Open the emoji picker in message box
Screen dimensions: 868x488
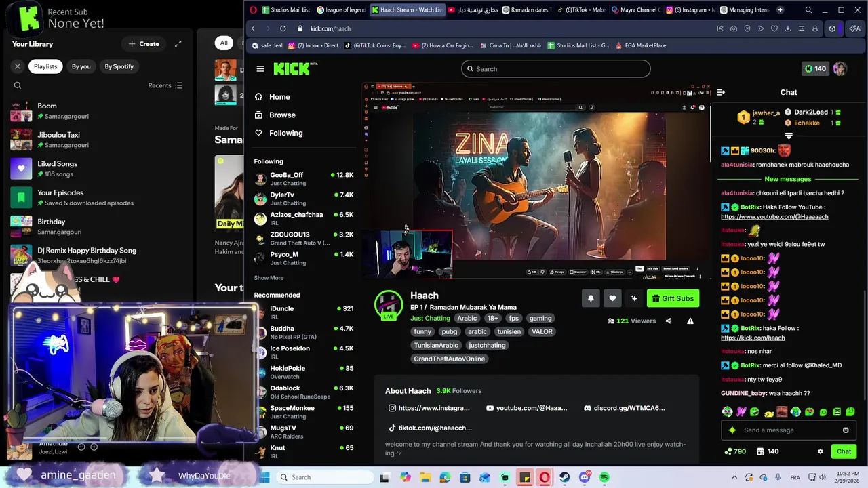click(846, 430)
